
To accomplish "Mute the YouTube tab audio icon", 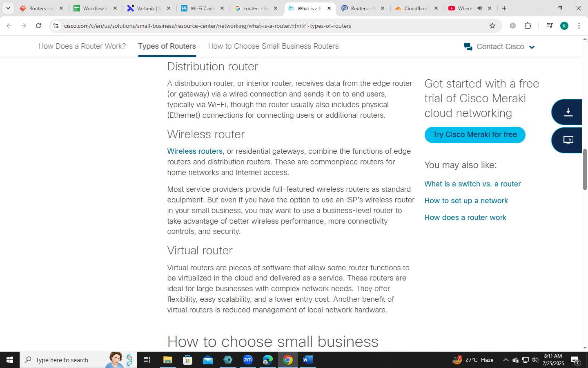I will click(480, 8).
